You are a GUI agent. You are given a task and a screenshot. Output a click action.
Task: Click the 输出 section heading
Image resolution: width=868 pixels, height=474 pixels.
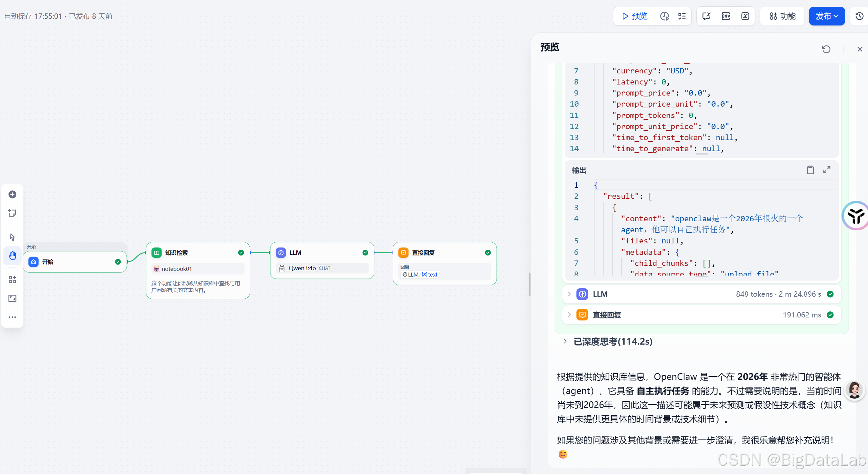(x=579, y=170)
